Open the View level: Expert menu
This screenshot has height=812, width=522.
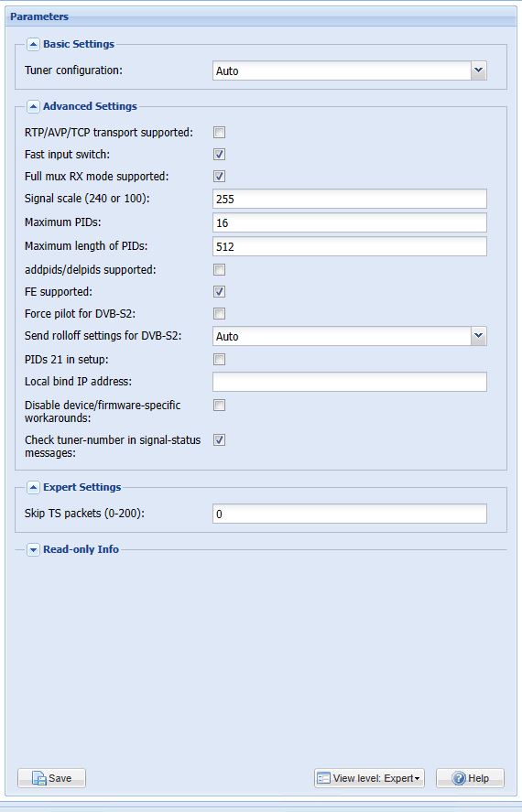click(x=369, y=778)
